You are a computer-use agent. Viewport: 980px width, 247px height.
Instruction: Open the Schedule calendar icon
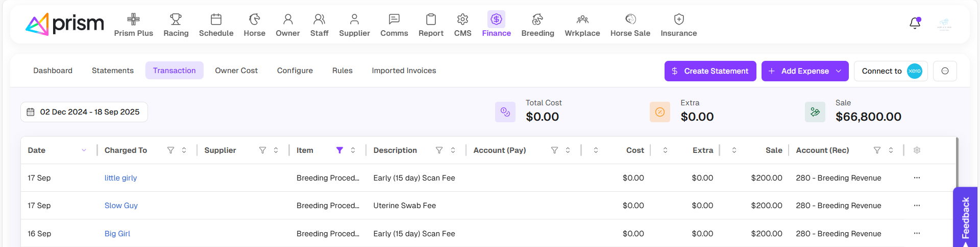(216, 19)
